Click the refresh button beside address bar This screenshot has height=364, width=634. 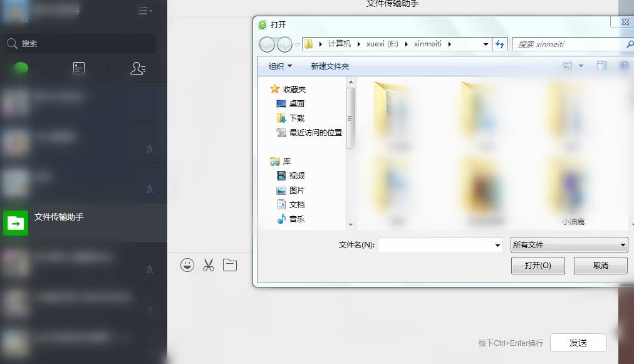[x=500, y=44]
